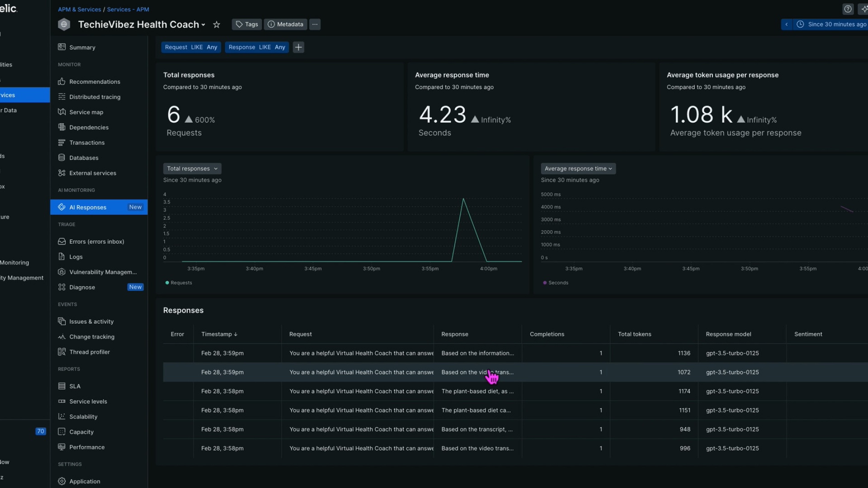
Task: Click the 70 notification badge
Action: point(41,431)
